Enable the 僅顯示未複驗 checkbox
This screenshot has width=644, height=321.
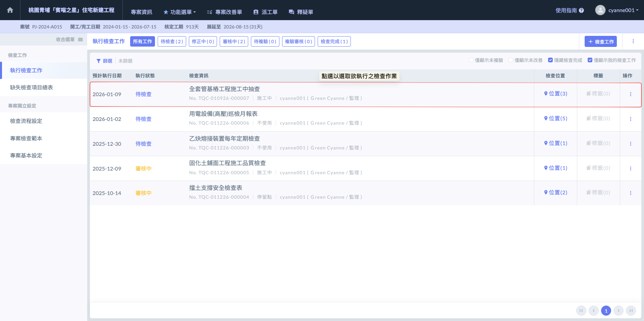pyautogui.click(x=471, y=60)
